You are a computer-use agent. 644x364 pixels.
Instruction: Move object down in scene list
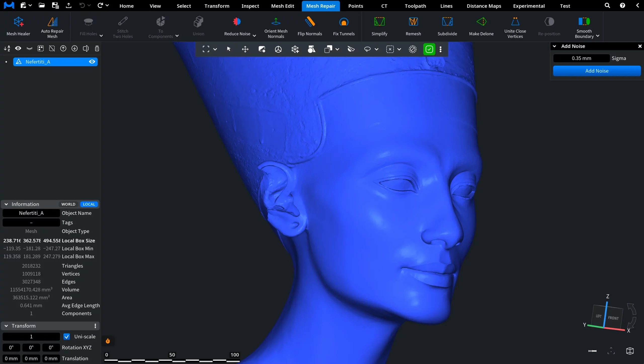(74, 48)
